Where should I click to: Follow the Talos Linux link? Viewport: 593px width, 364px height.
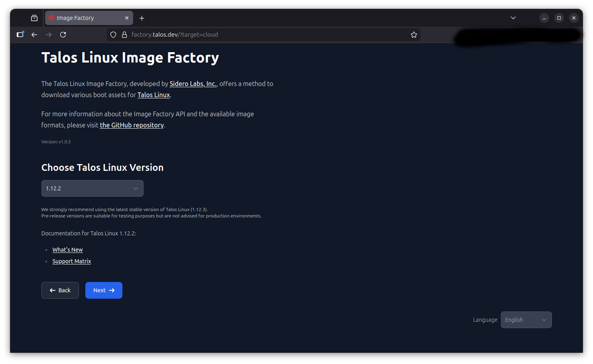coord(154,95)
